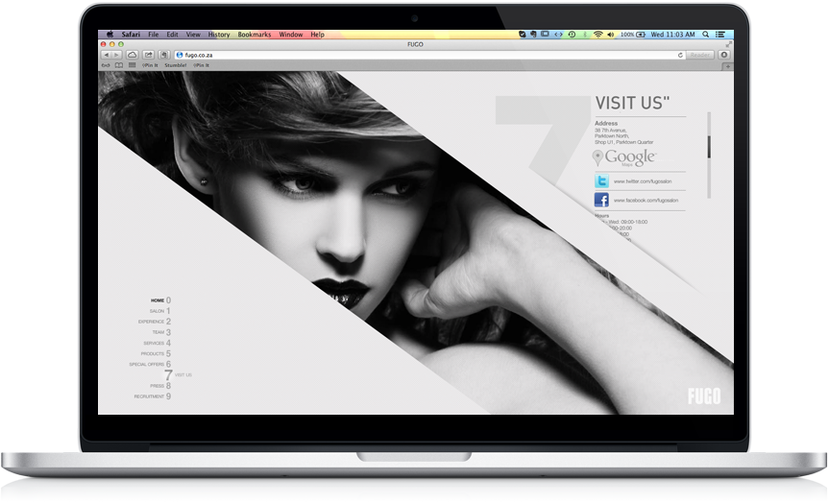Open the Google Maps logo link

click(x=624, y=157)
